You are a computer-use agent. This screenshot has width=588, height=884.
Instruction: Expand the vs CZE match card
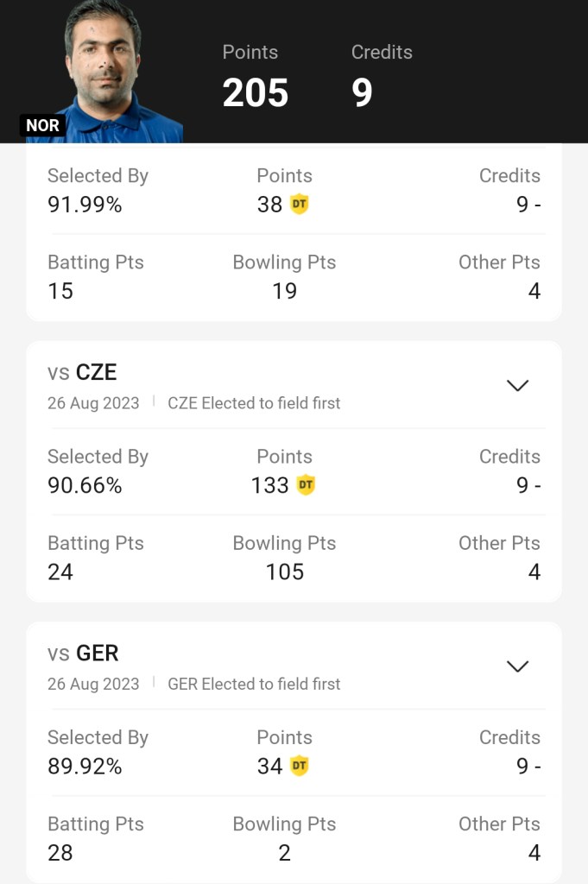pos(517,385)
